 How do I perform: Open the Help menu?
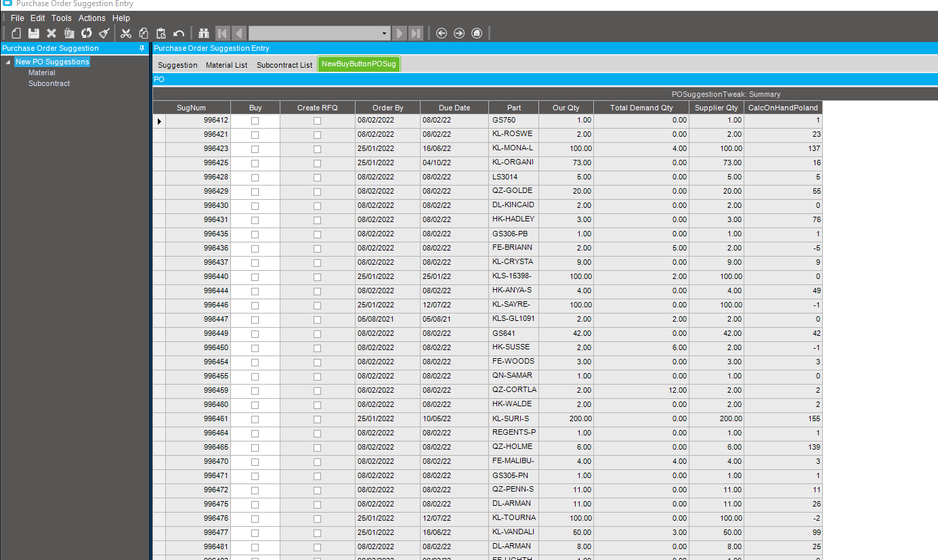[121, 18]
